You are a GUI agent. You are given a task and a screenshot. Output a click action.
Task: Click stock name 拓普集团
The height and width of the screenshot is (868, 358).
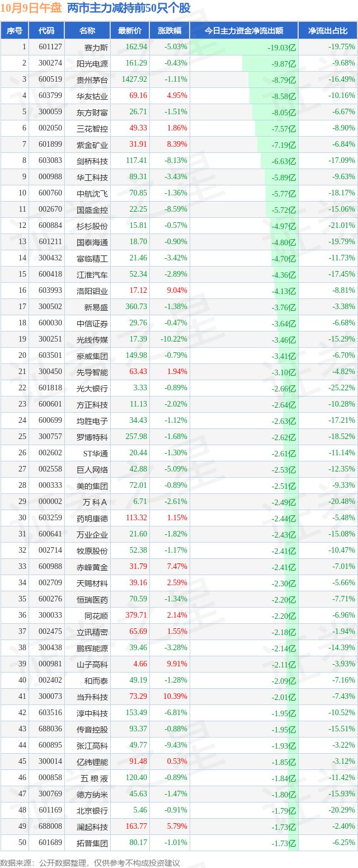point(92,843)
